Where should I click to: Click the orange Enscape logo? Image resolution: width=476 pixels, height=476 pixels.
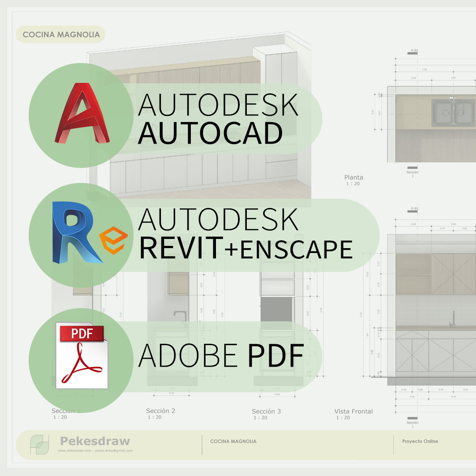click(x=113, y=240)
